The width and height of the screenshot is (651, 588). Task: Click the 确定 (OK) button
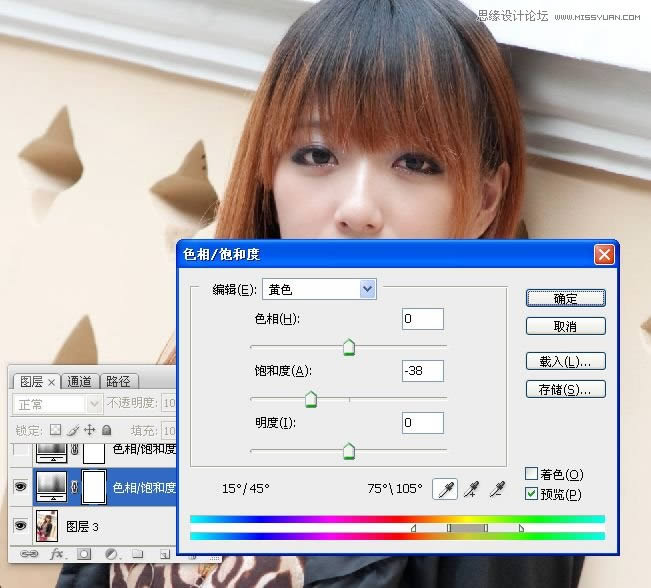pos(565,298)
